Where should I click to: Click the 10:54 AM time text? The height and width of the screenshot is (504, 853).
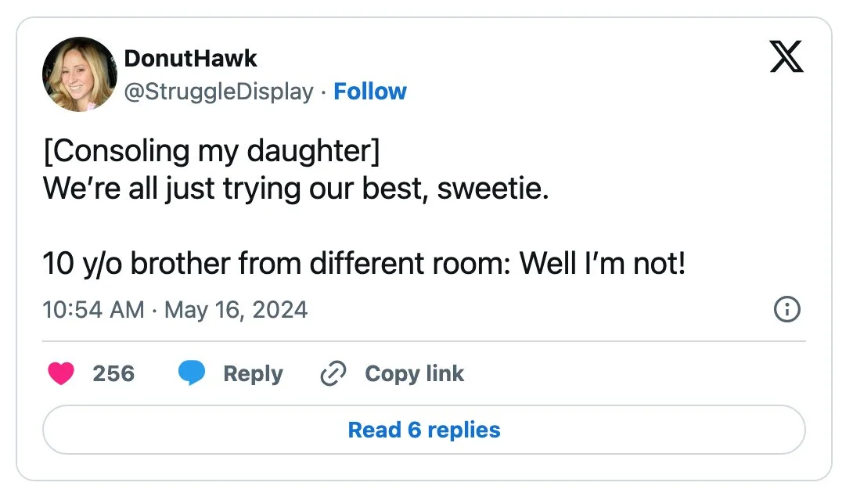(x=93, y=310)
